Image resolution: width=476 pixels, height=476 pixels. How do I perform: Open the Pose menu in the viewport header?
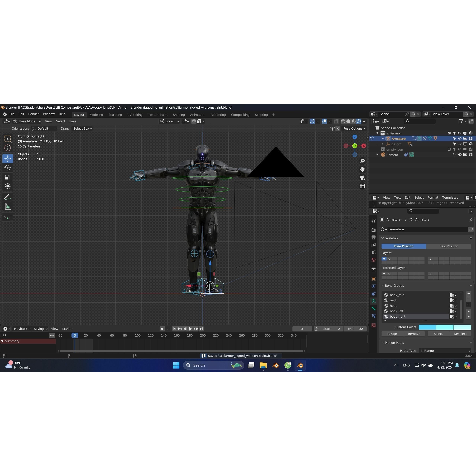click(73, 121)
